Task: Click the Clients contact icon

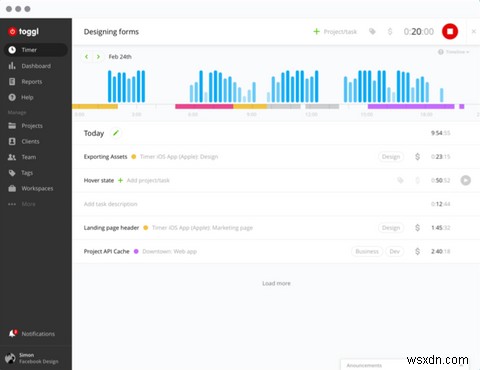Action: [12, 141]
